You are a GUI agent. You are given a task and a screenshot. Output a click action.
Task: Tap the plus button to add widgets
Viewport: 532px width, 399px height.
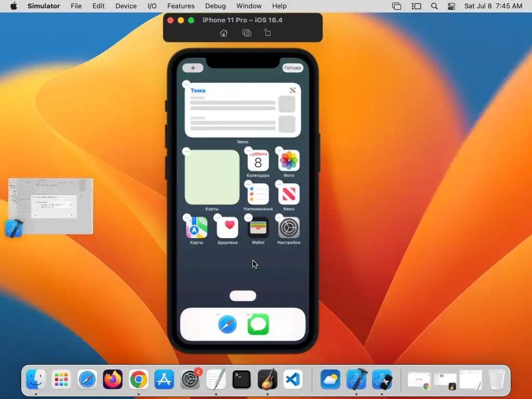tap(193, 68)
